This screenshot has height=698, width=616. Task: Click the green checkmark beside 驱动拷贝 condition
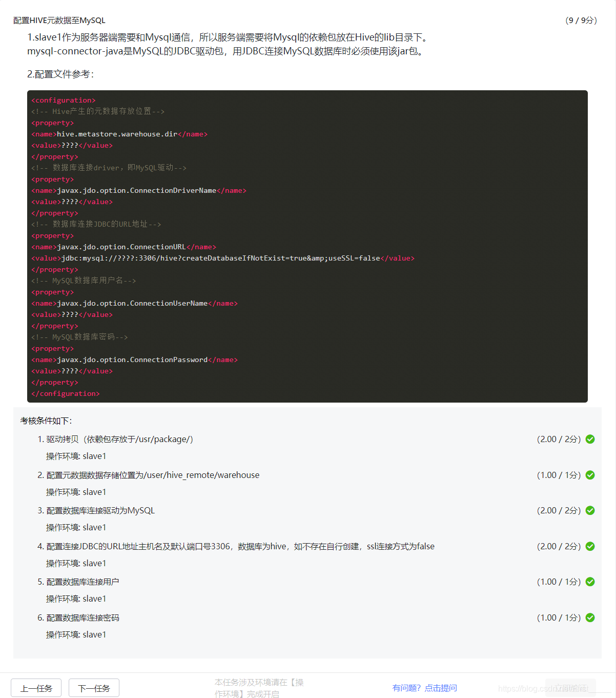(590, 439)
